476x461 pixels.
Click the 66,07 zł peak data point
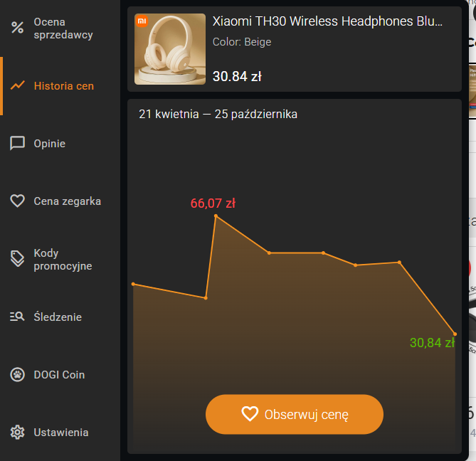(x=216, y=216)
